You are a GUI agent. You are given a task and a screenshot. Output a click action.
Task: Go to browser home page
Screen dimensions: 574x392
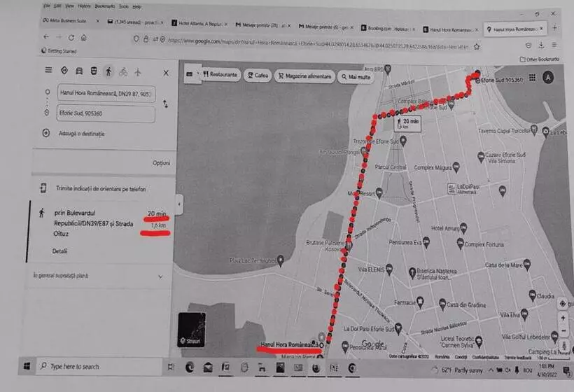84,38
